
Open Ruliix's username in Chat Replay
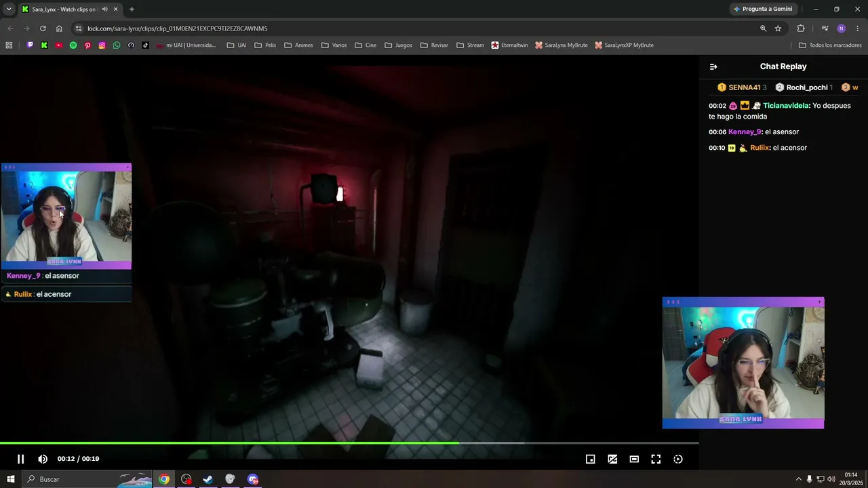click(759, 148)
